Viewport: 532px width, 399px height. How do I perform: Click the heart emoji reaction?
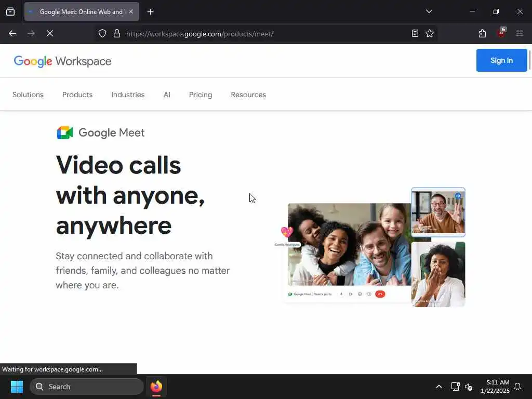(287, 232)
